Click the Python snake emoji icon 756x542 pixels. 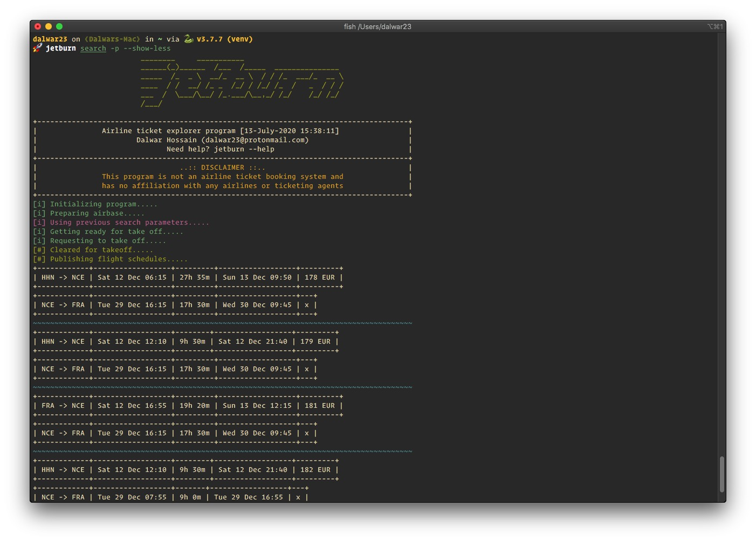188,39
